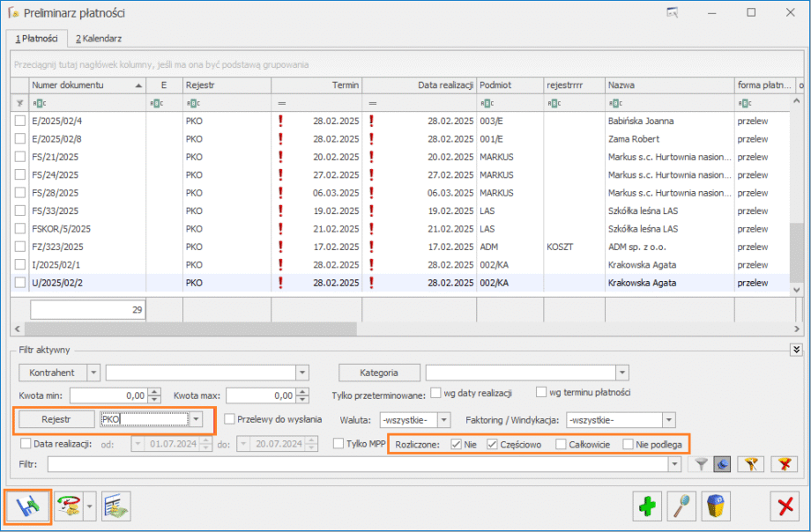Viewport: 811px width, 532px height.
Task: Toggle the Przelewy do wysłania checkbox
Action: (230, 419)
